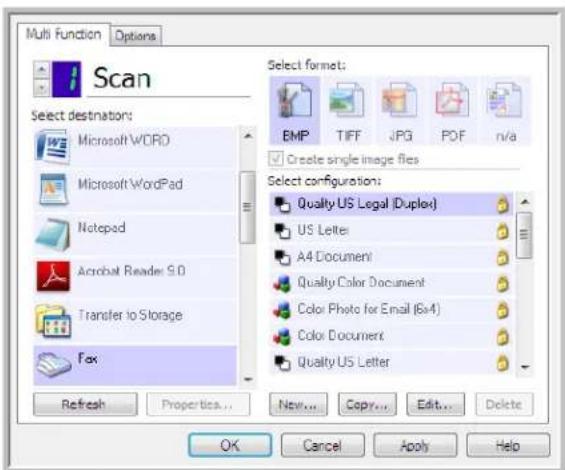This screenshot has width=565, height=470.
Task: Click the Quality Color Document color icon
Action: [x=282, y=284]
